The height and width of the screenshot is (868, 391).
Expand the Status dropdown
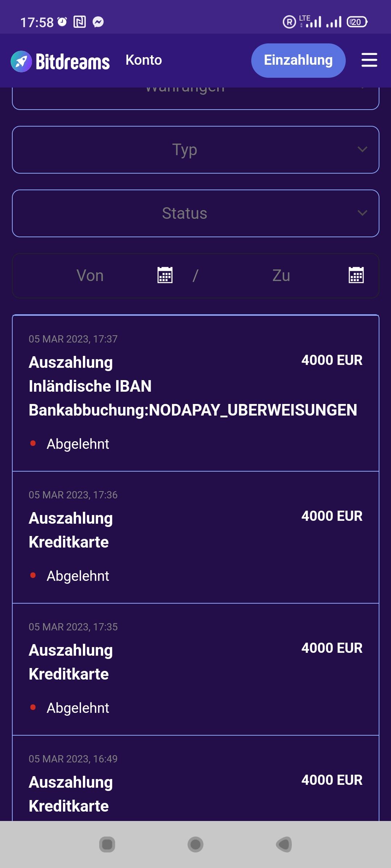click(x=195, y=213)
